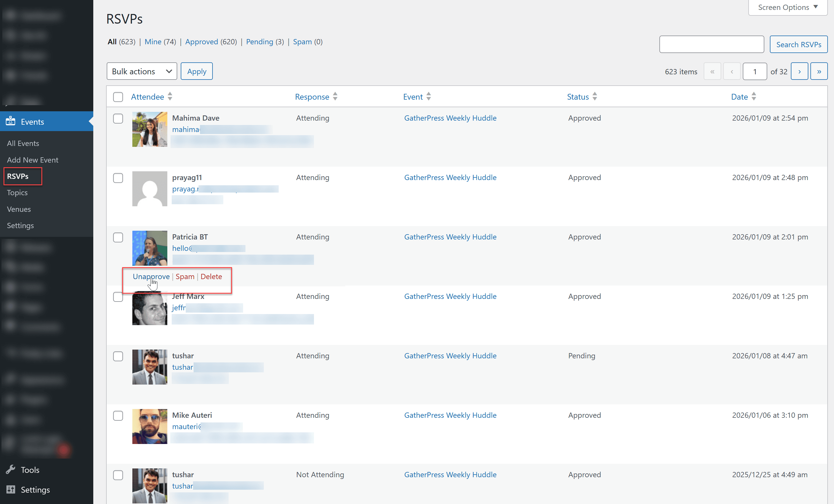The image size is (834, 504).
Task: Click Search RSVPs button
Action: pyautogui.click(x=798, y=44)
